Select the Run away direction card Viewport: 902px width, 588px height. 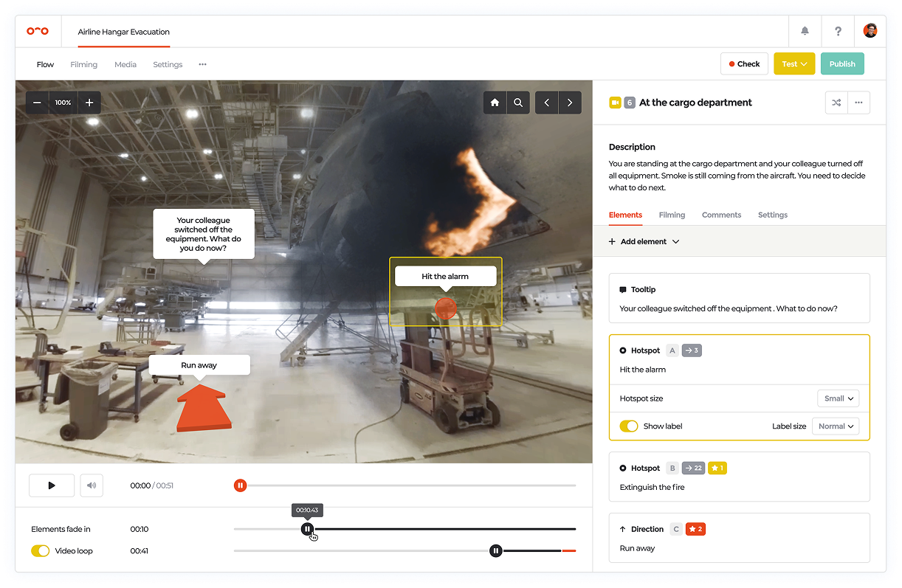click(x=739, y=538)
